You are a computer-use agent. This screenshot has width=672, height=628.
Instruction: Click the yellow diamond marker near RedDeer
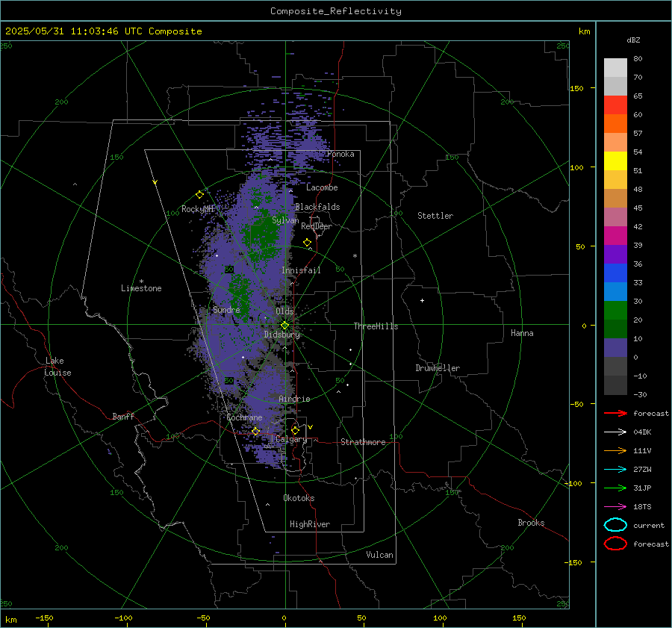tap(307, 243)
